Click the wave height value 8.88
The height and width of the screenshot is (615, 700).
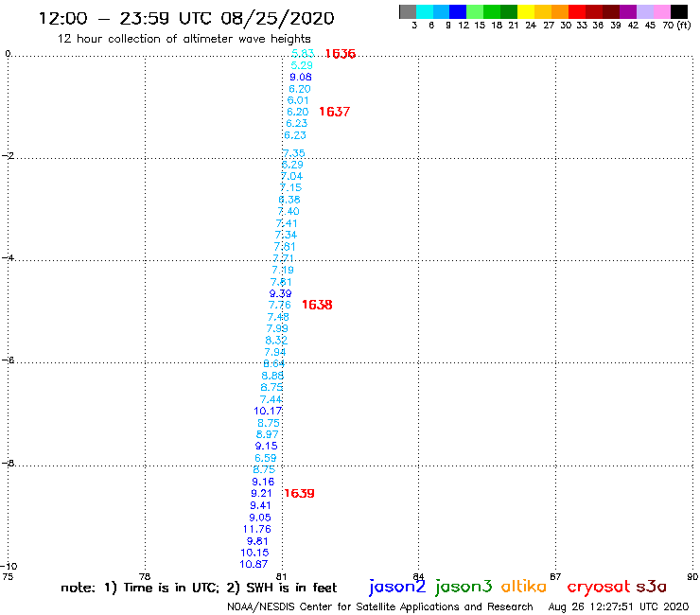pos(272,376)
